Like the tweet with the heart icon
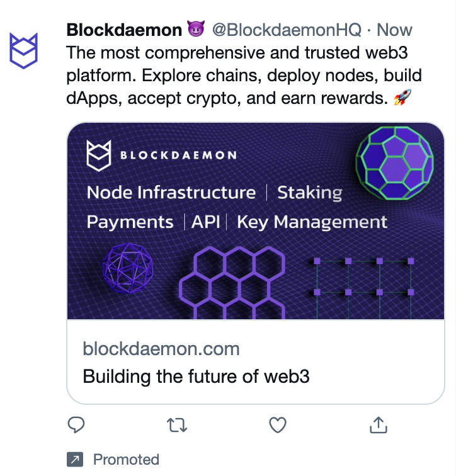This screenshot has width=456, height=476. pos(278,426)
